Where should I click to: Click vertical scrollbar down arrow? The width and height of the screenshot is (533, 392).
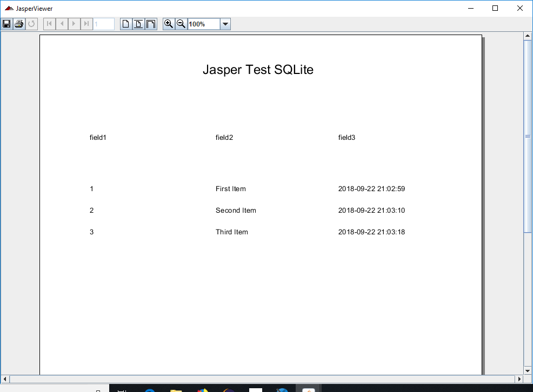(x=528, y=370)
